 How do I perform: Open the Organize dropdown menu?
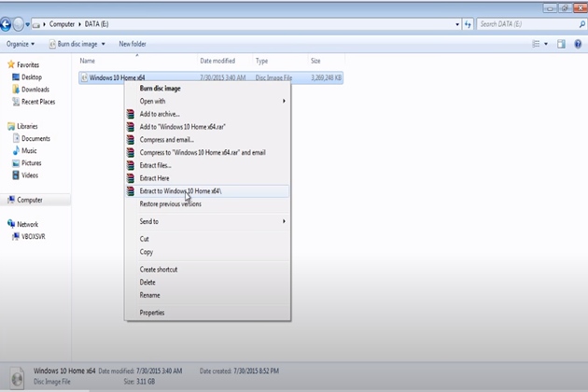[x=20, y=44]
